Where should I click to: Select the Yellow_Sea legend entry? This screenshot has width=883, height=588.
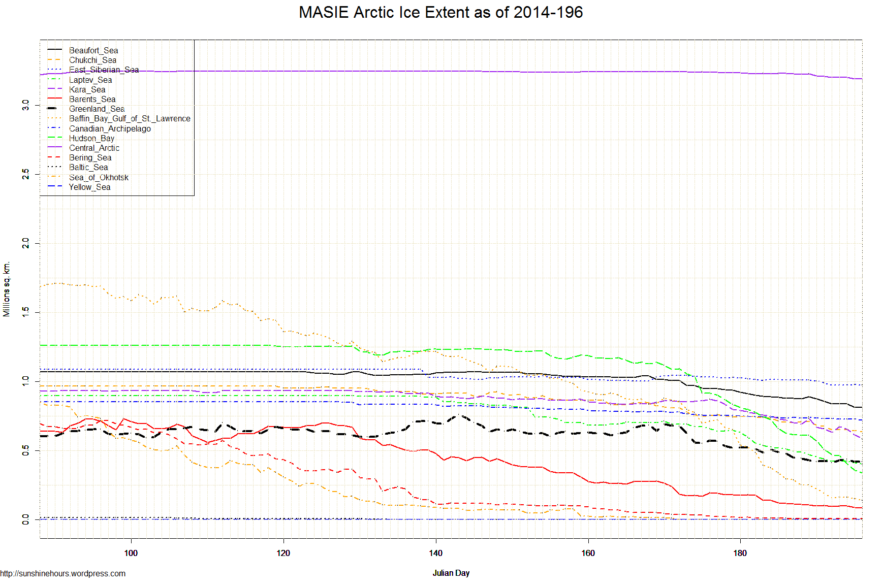pos(89,187)
